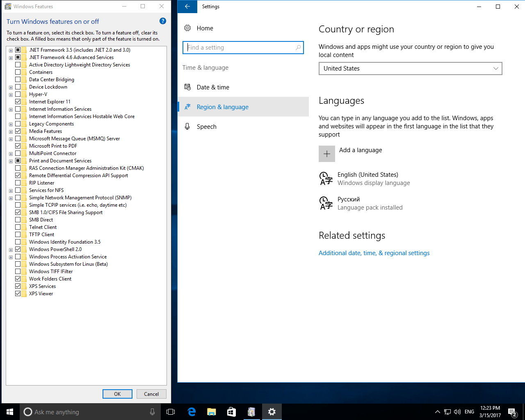
Task: Select the Data Center Bridging row
Action: [x=52, y=79]
